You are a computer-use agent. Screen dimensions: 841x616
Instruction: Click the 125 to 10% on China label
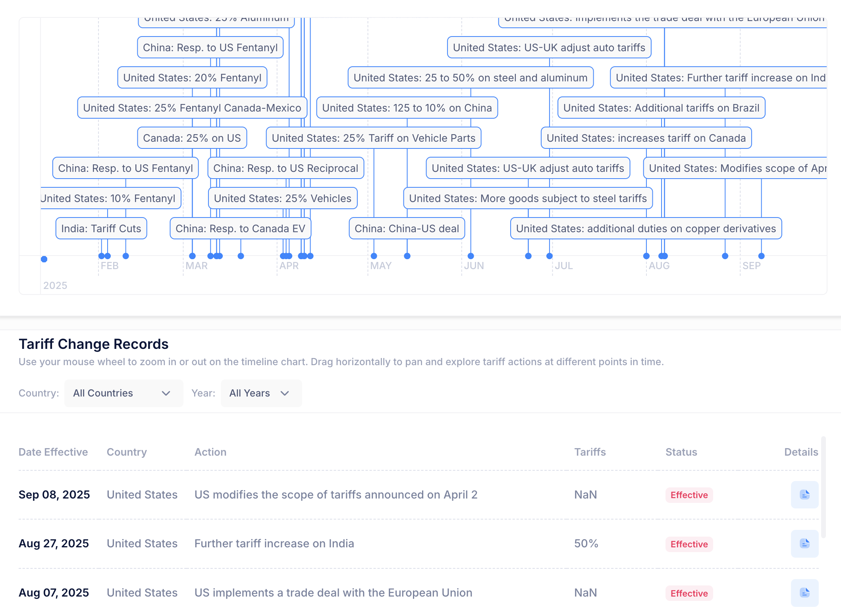(x=407, y=108)
